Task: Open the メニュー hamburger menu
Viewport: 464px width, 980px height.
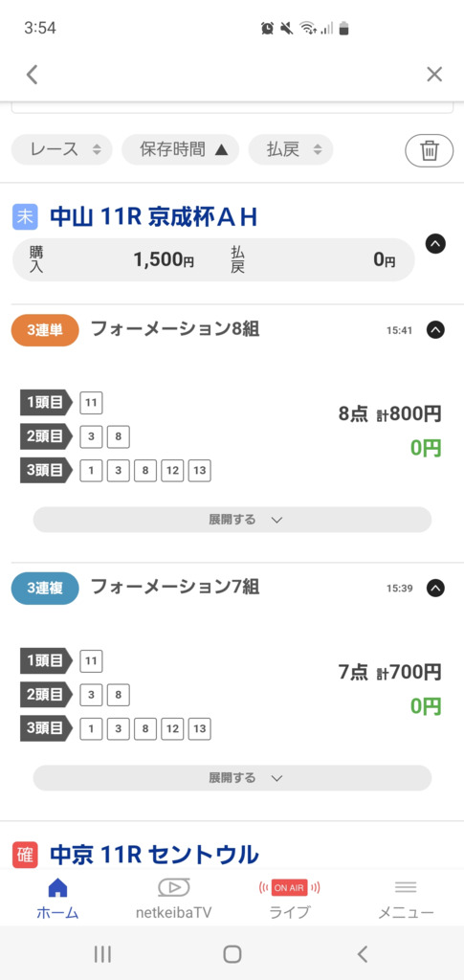Action: click(406, 898)
